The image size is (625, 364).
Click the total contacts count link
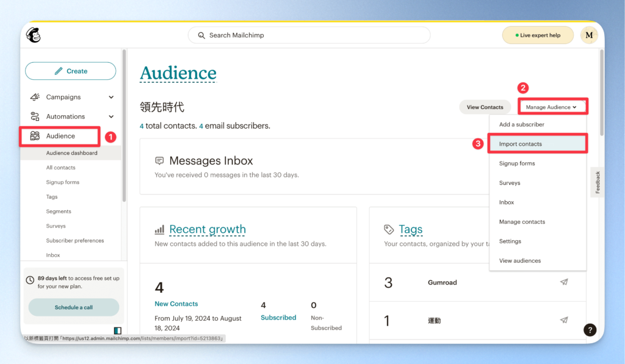point(142,126)
